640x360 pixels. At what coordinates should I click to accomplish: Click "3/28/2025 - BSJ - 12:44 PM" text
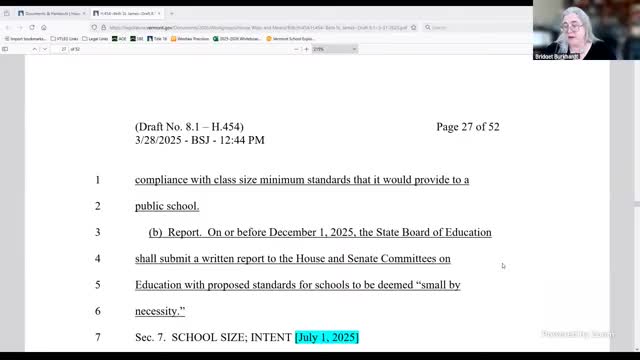[x=200, y=140]
